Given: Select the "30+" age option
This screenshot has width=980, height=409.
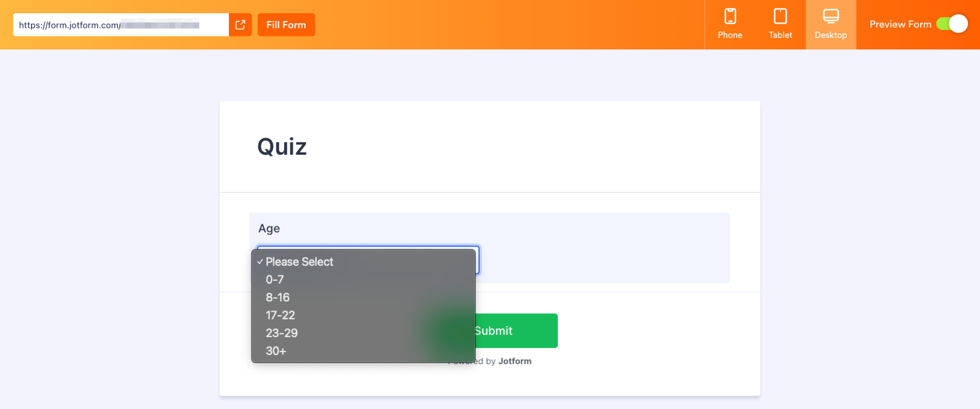Looking at the screenshot, I should (x=275, y=350).
